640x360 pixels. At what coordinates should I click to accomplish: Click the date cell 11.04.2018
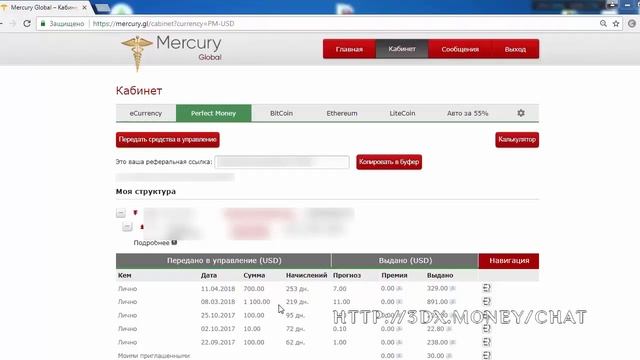[218, 289]
